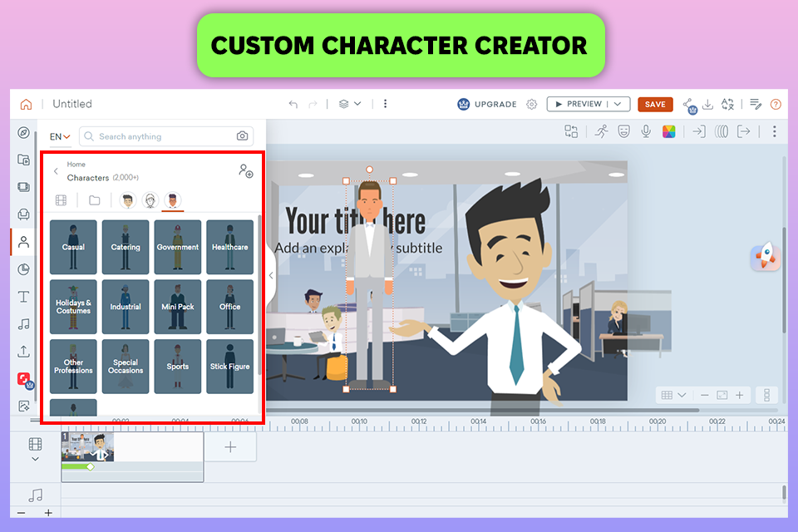This screenshot has width=798, height=532.
Task: Zoom out canvas with minus button
Action: click(704, 395)
